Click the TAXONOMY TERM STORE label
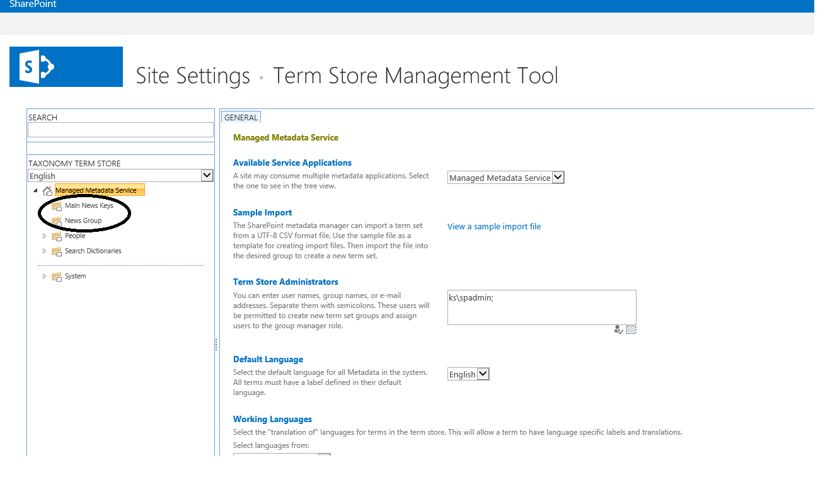This screenshot has width=830, height=504. (x=74, y=164)
